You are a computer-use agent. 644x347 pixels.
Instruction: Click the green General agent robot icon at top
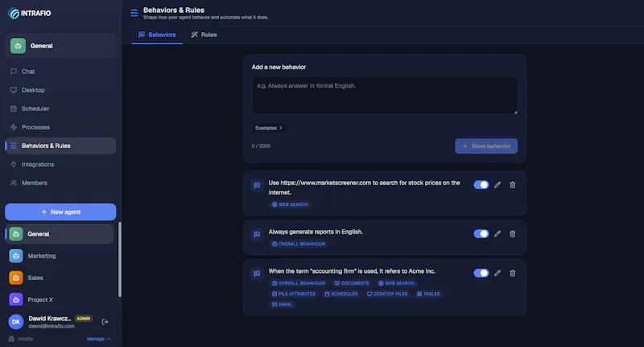coord(18,46)
